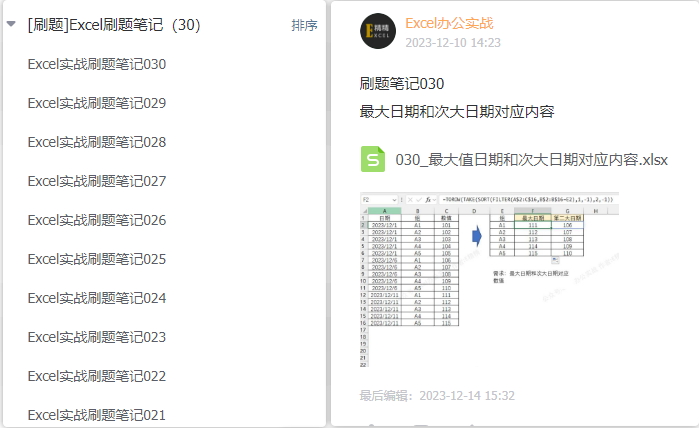This screenshot has height=428, width=699.
Task: Open note Excel实战刷题笔记026
Action: click(x=97, y=220)
